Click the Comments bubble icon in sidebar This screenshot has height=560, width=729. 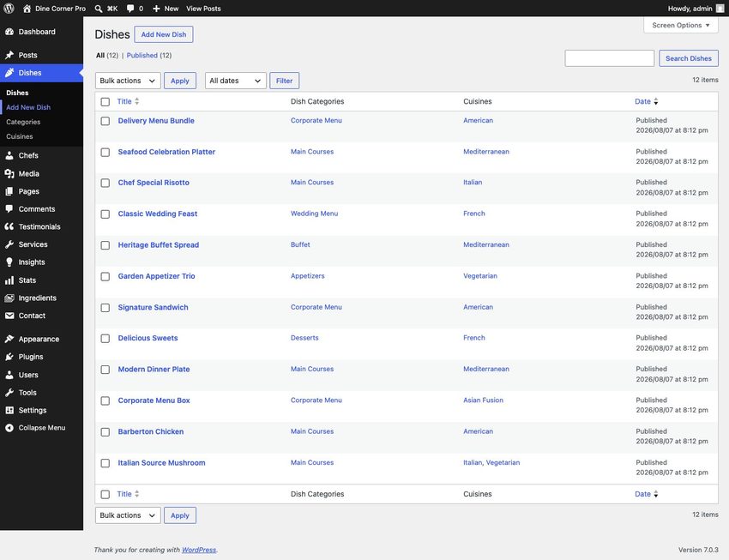[9, 208]
